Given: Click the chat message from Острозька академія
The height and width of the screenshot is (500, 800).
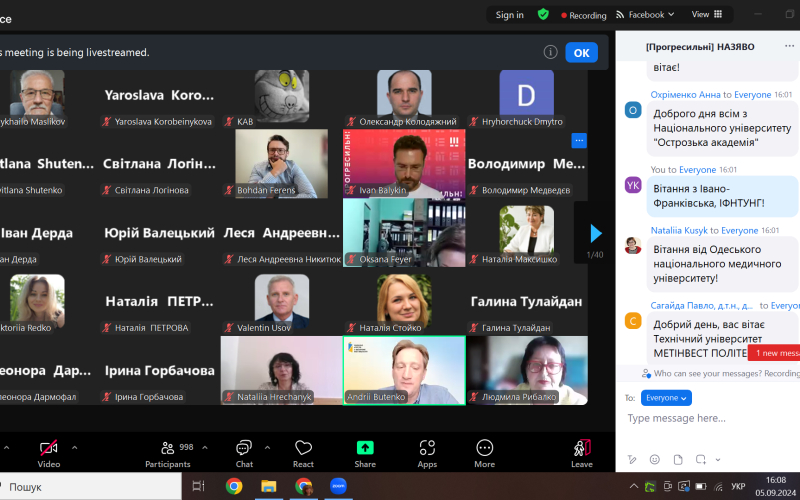Looking at the screenshot, I should point(722,128).
